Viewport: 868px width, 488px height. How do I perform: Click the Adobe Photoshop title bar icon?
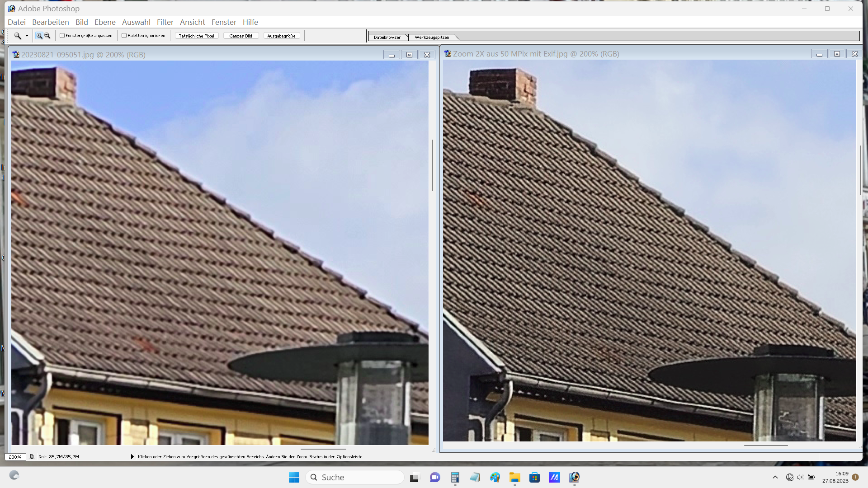11,9
